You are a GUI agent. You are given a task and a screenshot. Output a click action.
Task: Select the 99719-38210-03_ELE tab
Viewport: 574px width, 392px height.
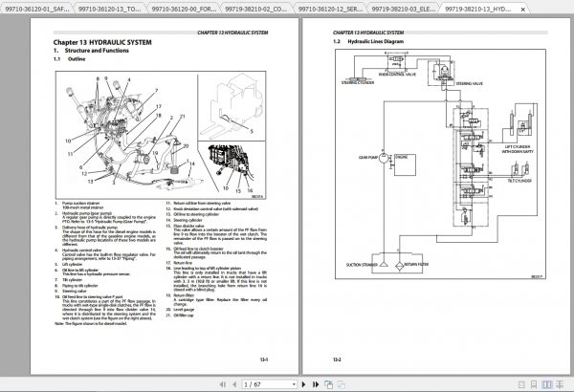click(x=404, y=9)
